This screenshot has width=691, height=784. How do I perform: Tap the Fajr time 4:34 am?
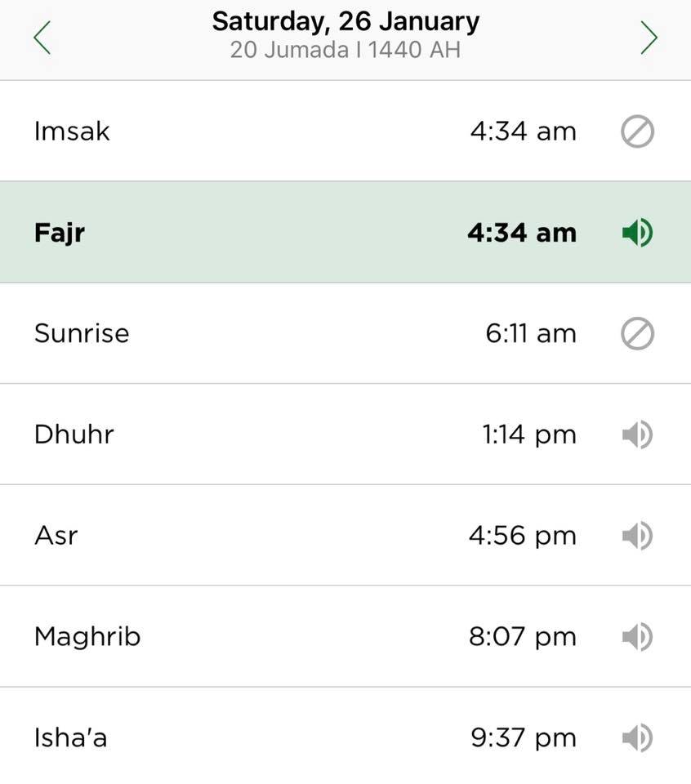click(x=522, y=233)
